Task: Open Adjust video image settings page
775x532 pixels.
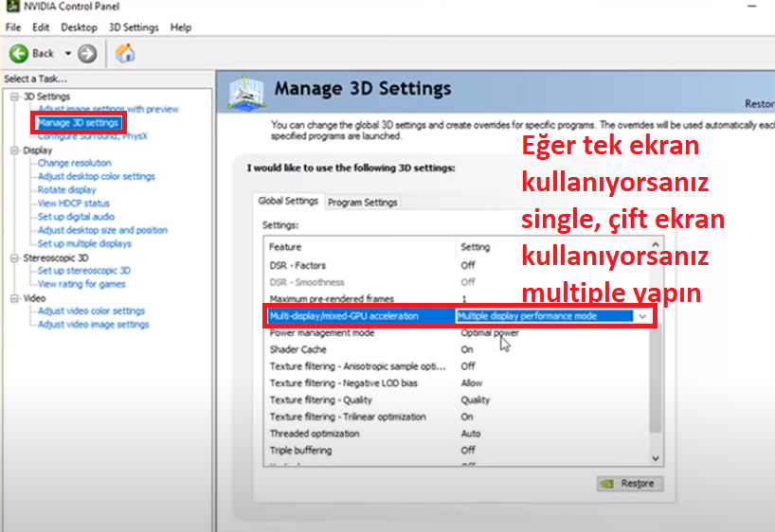Action: click(x=94, y=325)
